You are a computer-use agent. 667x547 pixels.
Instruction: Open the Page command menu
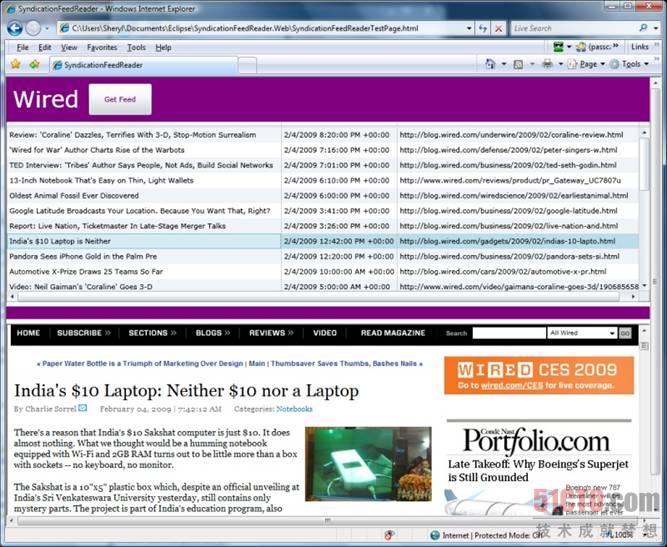click(x=587, y=64)
